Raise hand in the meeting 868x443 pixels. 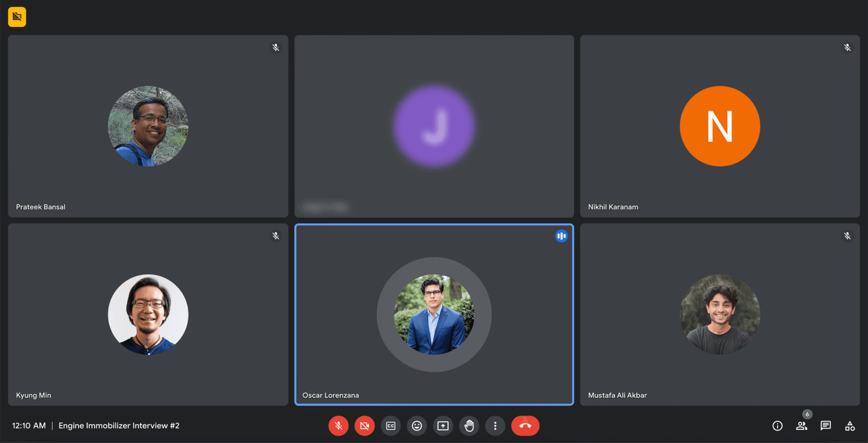click(x=469, y=426)
